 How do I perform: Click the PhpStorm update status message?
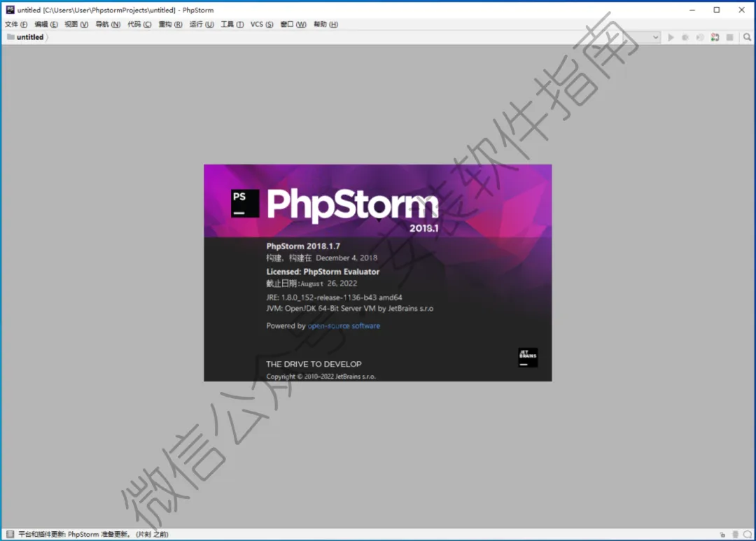tap(94, 534)
